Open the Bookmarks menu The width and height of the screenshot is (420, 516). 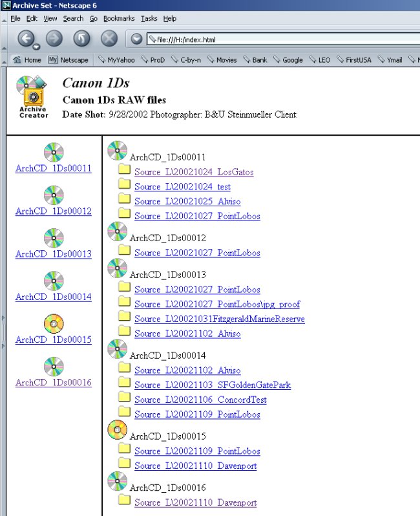point(119,19)
